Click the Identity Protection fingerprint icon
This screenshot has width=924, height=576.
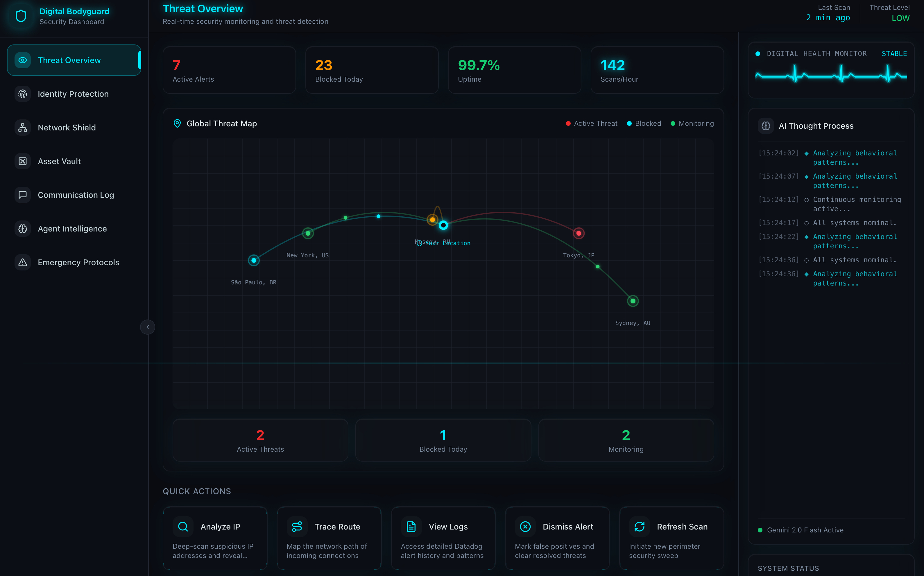[22, 94]
